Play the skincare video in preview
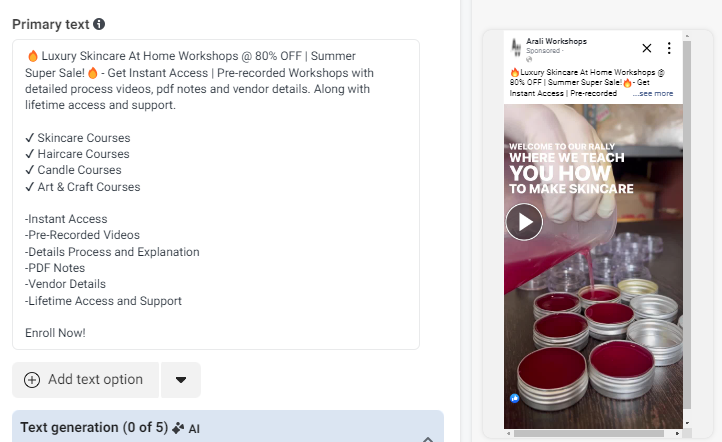Screen dimensions: 722x442 pyautogui.click(x=524, y=222)
